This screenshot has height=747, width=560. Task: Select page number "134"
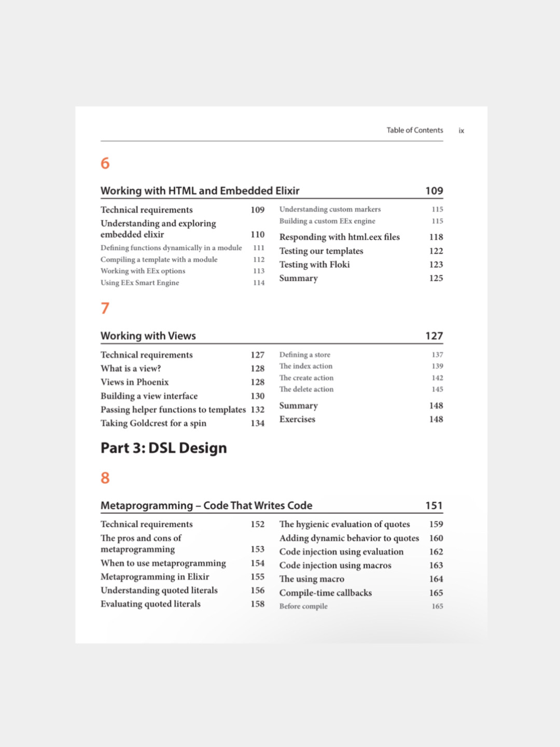tap(258, 423)
